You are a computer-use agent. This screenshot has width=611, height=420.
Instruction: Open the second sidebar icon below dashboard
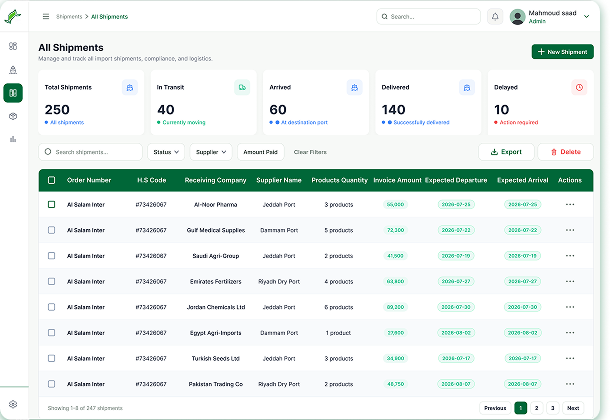tap(13, 70)
